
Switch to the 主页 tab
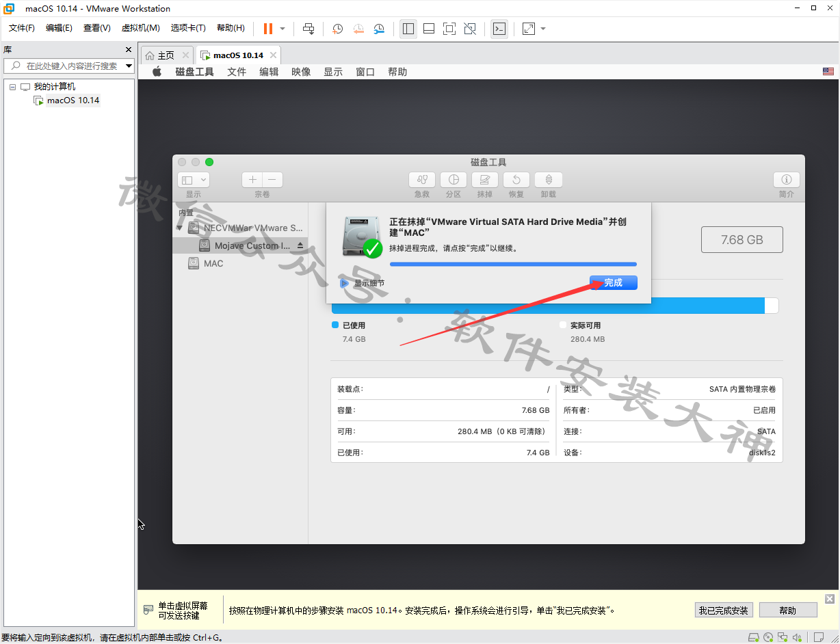click(166, 55)
